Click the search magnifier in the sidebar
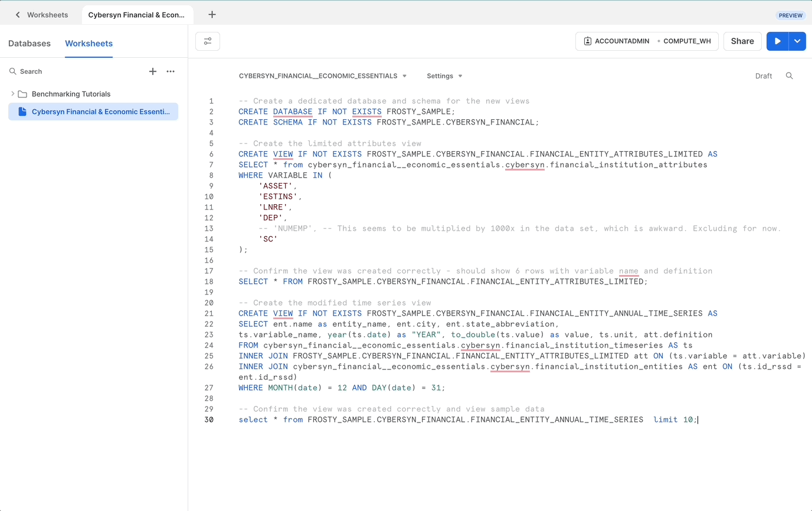This screenshot has width=812, height=511. click(12, 71)
